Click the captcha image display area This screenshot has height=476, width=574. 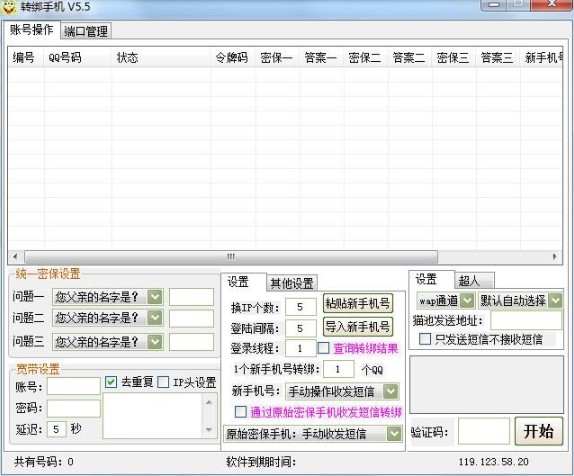point(487,384)
